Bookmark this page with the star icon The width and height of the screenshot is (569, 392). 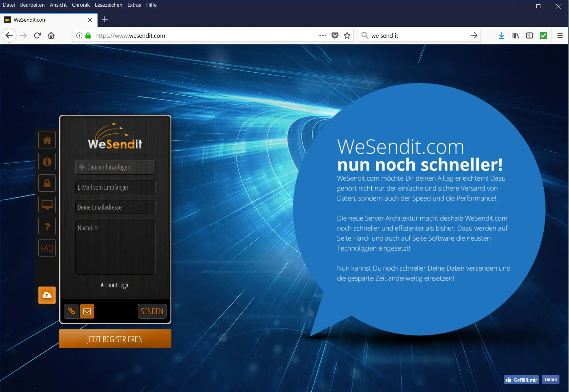click(x=347, y=35)
